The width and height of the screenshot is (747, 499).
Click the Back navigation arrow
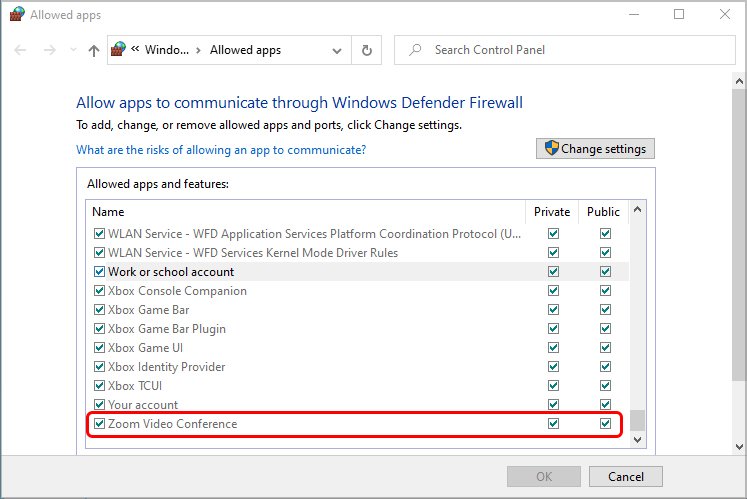tap(20, 50)
